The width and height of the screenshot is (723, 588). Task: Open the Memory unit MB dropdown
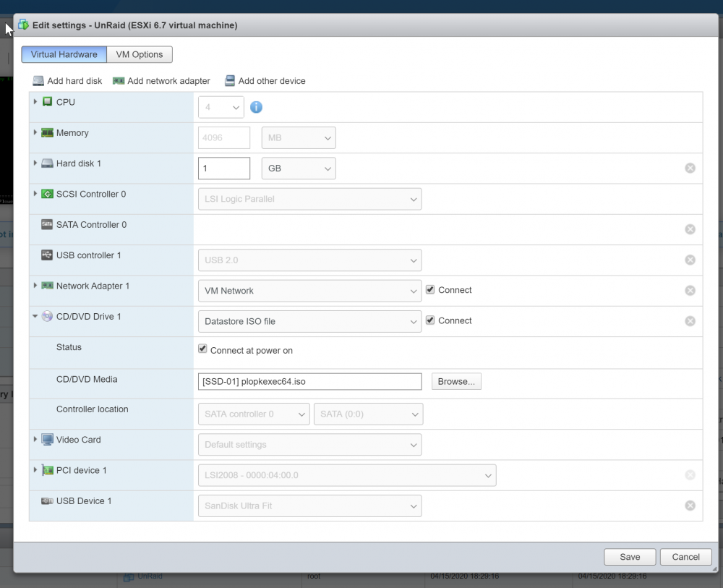point(299,138)
